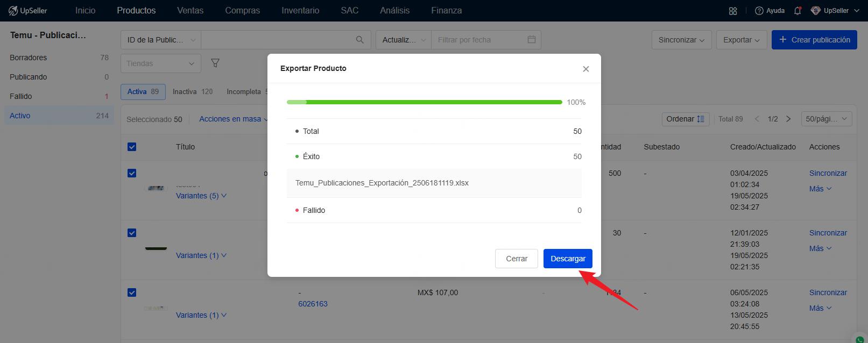Click the thumbnail in the 12/01/2025 row
Screen dimensions: 868x343
(x=156, y=248)
